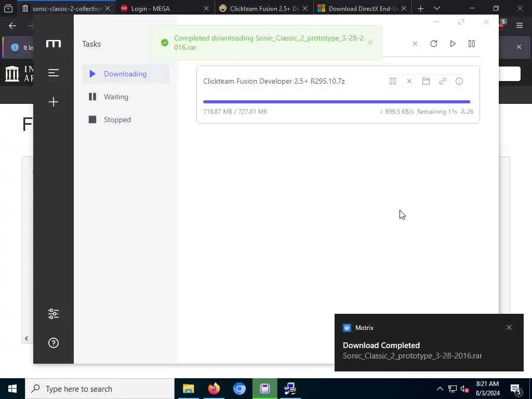Close the Motrix Download Completed notification
The height and width of the screenshot is (399, 532).
(x=509, y=327)
